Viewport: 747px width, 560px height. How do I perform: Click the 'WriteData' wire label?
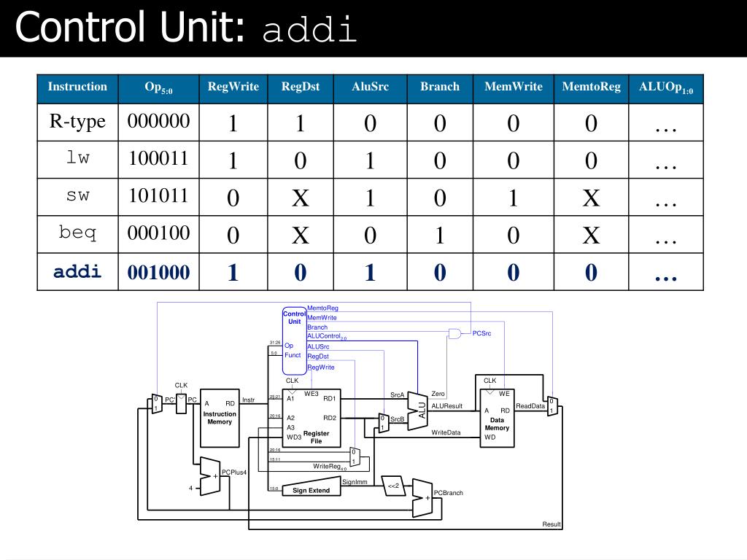(x=446, y=432)
